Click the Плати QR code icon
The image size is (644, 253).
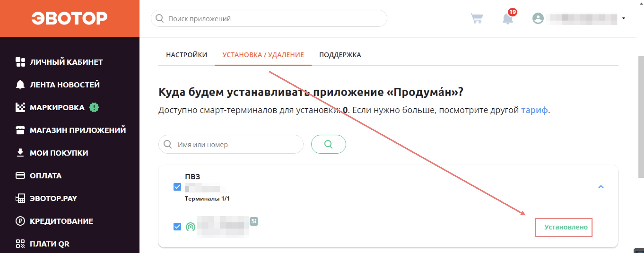coord(20,244)
